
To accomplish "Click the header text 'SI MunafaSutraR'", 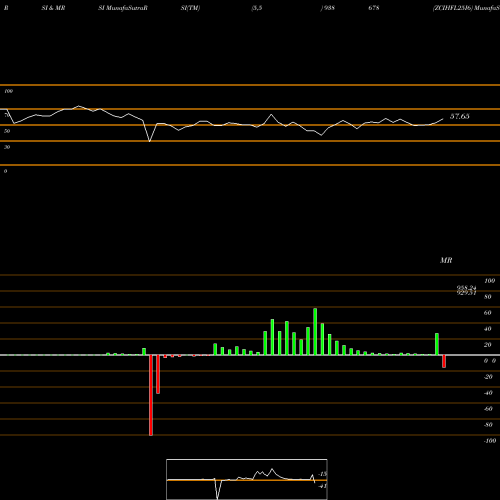I will (x=123, y=8).
